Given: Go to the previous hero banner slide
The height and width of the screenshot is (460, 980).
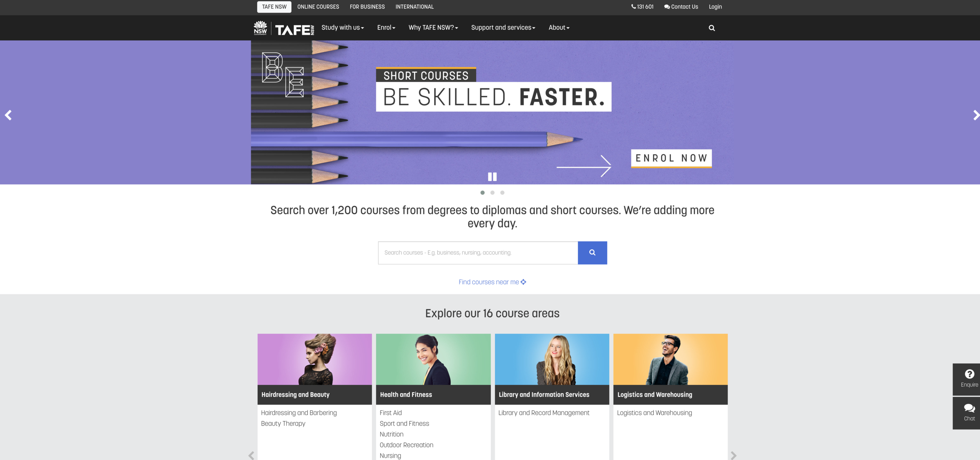Looking at the screenshot, I should pyautogui.click(x=8, y=115).
